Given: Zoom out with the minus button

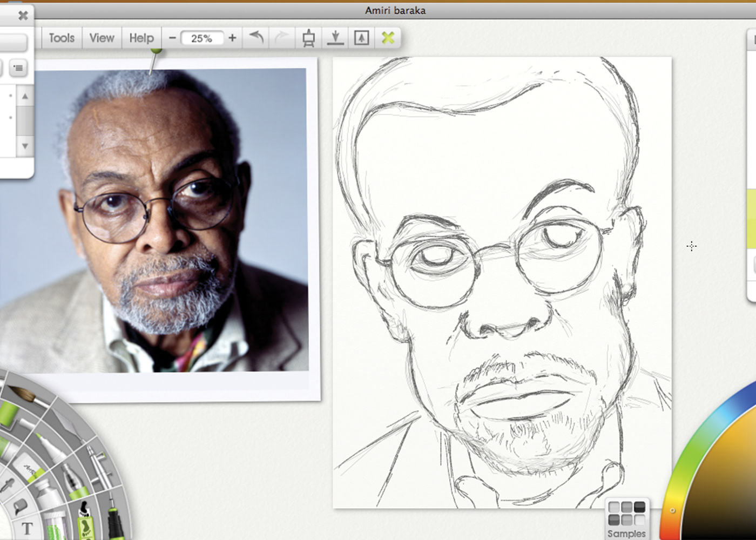Looking at the screenshot, I should coord(172,38).
